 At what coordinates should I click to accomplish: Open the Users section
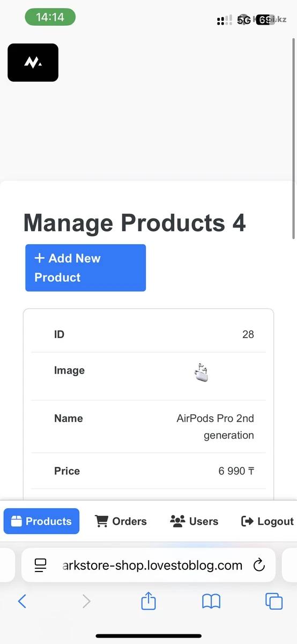[x=194, y=521]
